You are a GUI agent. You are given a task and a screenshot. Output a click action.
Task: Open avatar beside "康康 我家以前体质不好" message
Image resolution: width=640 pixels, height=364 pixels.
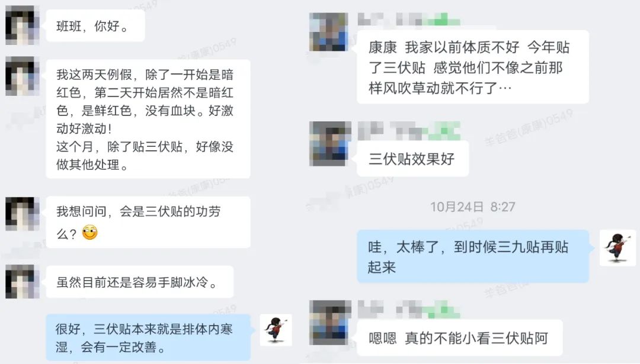tap(328, 32)
